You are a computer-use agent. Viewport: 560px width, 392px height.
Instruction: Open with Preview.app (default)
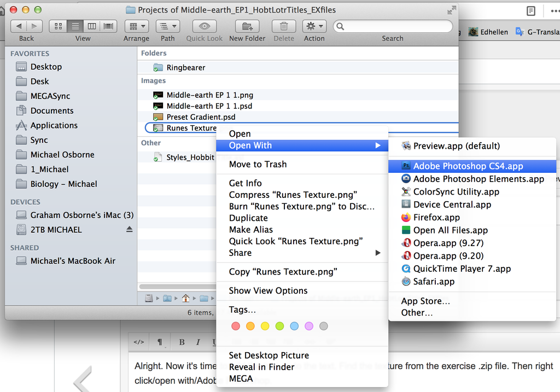click(x=472, y=146)
